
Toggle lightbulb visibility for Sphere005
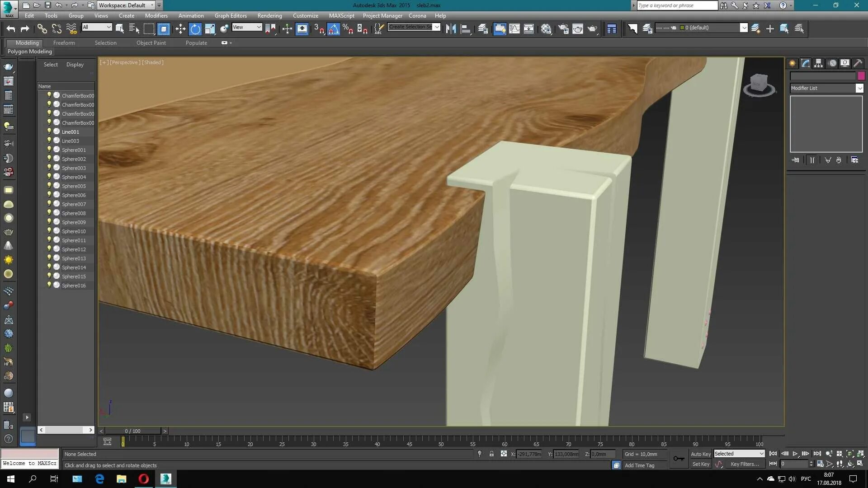tap(49, 186)
